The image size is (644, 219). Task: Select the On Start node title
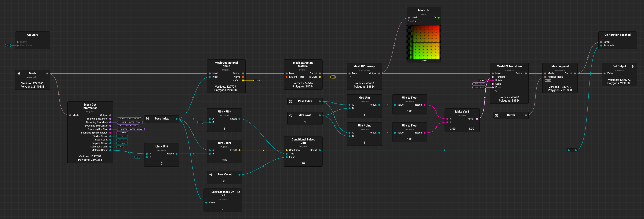click(x=32, y=35)
